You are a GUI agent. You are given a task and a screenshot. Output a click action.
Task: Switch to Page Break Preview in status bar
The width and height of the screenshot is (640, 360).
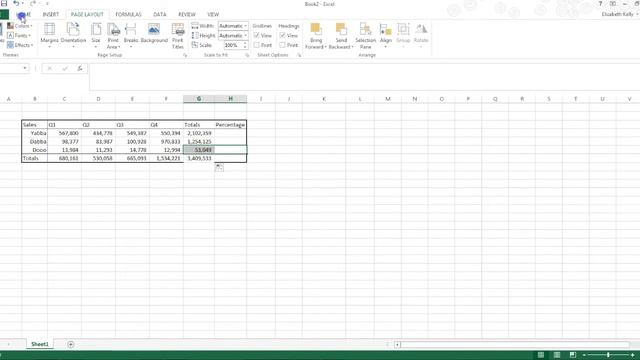tap(573, 355)
